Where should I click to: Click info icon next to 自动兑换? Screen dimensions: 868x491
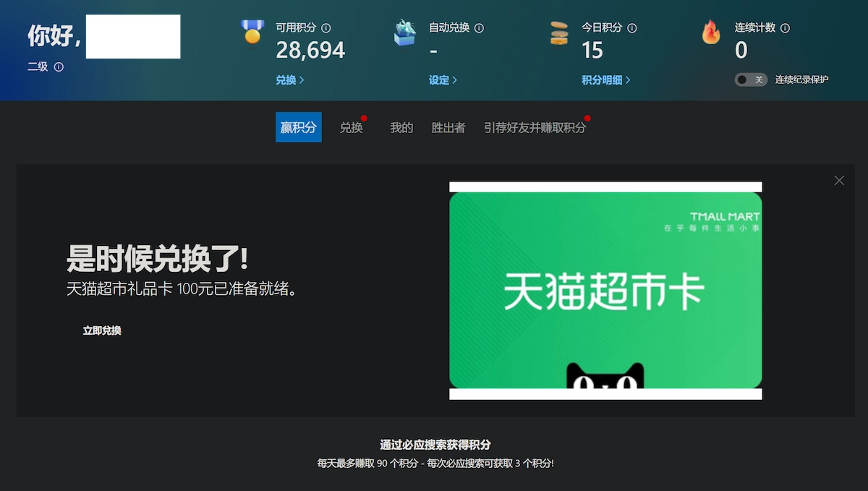[479, 28]
